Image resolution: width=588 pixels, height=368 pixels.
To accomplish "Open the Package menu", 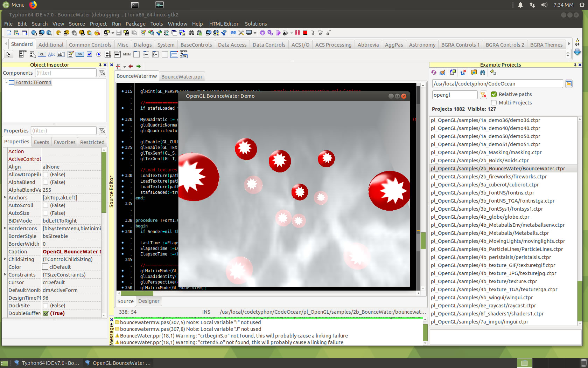I will coord(135,24).
